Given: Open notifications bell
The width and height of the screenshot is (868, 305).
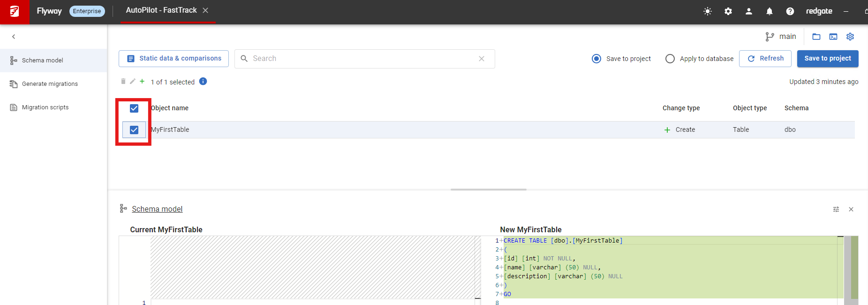Looking at the screenshot, I should pyautogui.click(x=770, y=11).
